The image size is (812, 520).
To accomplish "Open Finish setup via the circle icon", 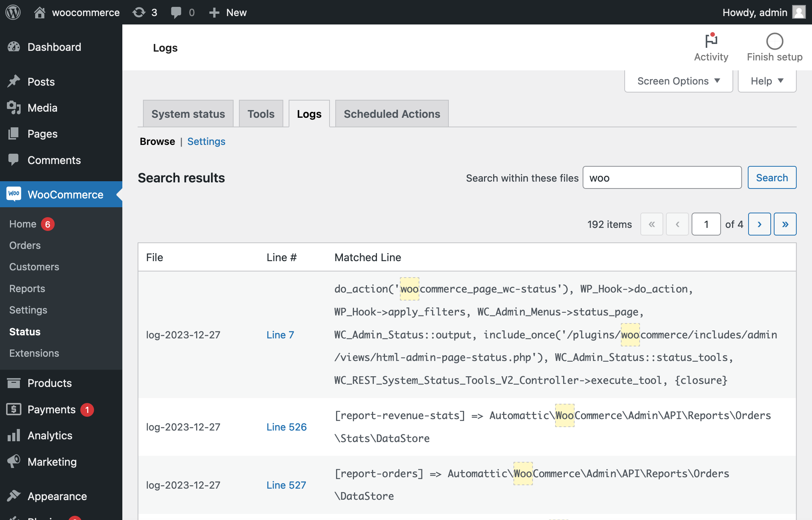I will pos(774,41).
